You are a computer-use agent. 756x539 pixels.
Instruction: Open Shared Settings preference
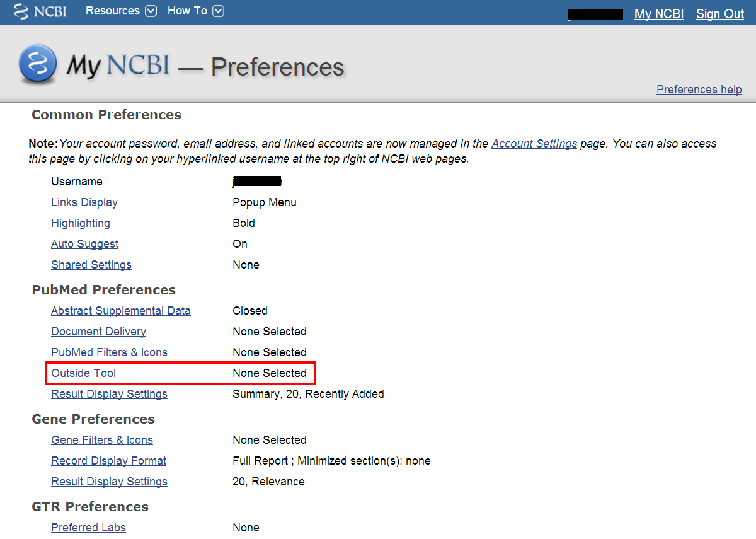(91, 265)
